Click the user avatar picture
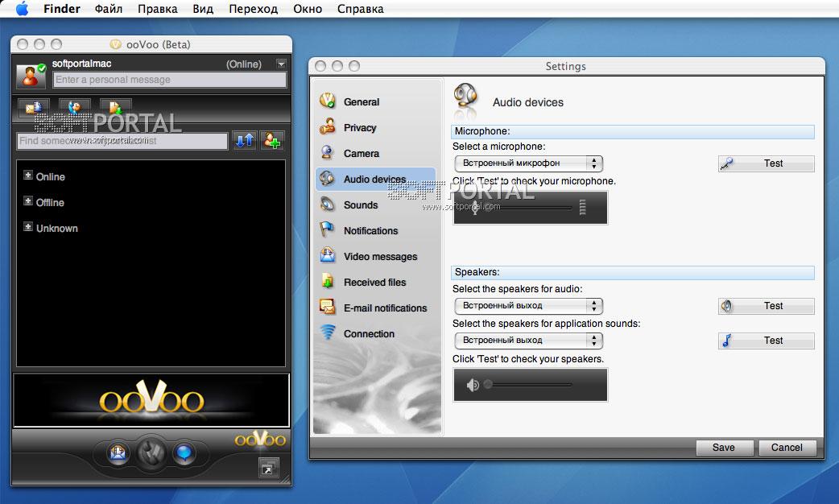Viewport: 839px width, 504px height. coord(31,76)
